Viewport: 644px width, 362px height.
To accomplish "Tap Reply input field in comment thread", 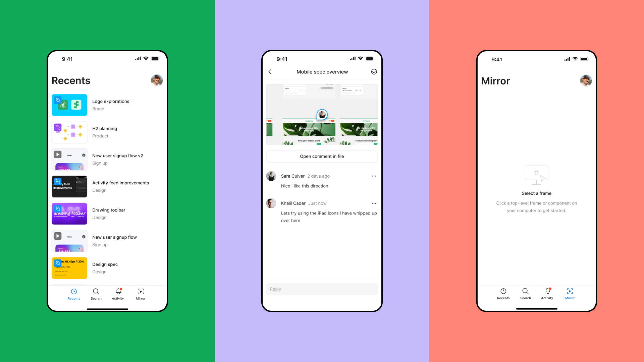I will 322,289.
